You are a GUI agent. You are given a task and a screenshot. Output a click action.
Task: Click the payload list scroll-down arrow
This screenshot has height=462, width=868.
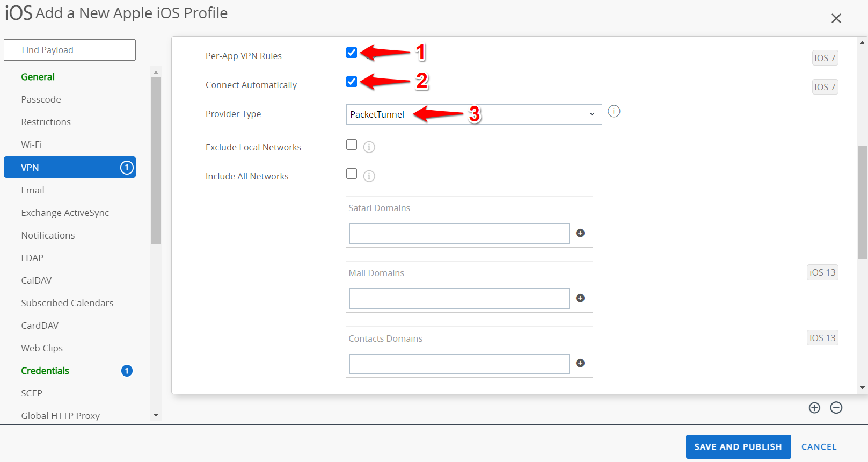156,415
